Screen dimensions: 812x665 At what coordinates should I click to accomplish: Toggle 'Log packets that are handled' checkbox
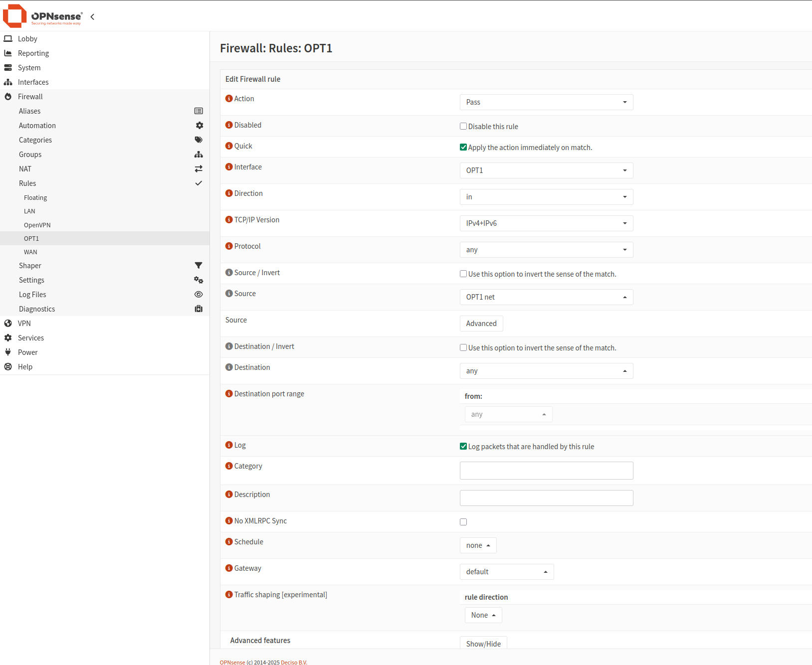coord(463,447)
